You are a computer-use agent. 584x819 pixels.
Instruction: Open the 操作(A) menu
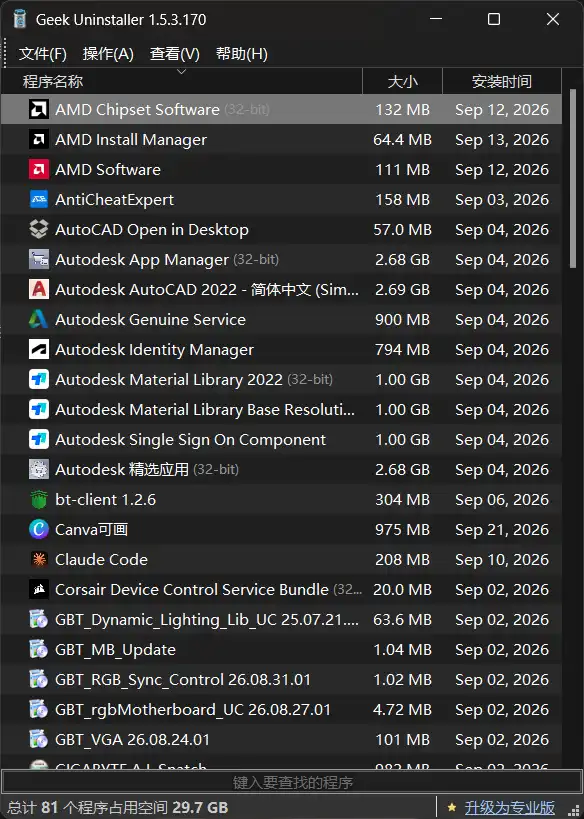pos(108,54)
